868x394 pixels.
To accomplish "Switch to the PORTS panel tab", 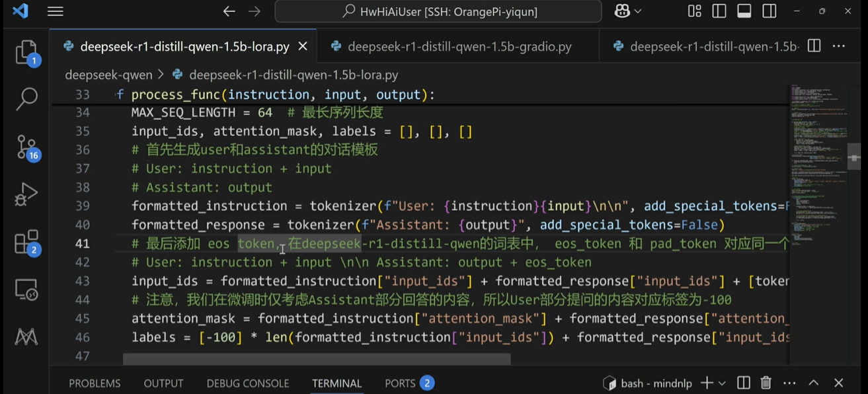I will pyautogui.click(x=399, y=383).
